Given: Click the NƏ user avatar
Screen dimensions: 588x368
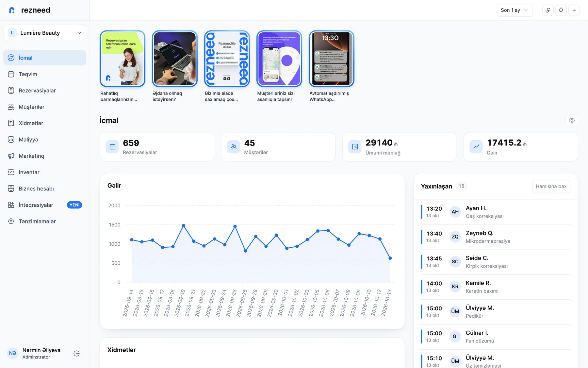Looking at the screenshot, I should (12, 353).
